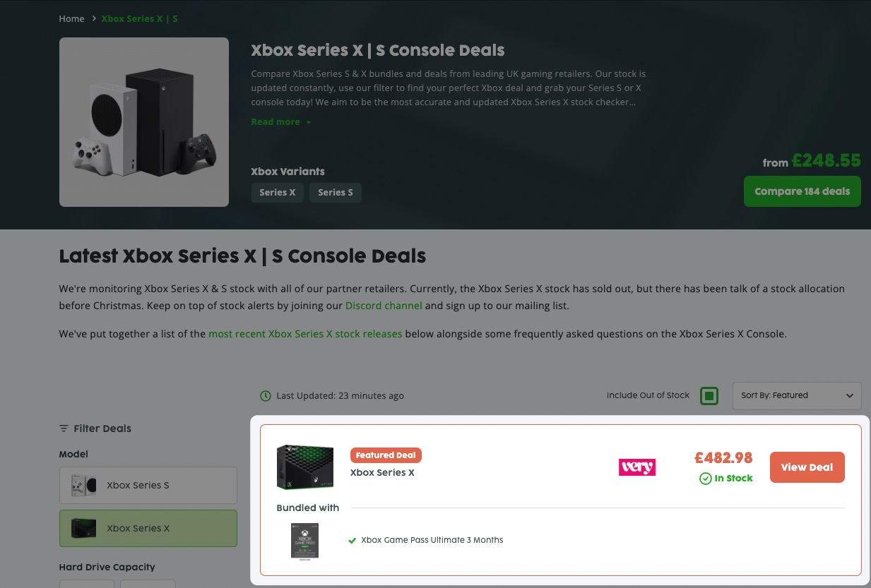Go to Home via the breadcrumb
The width and height of the screenshot is (871, 588).
(x=71, y=19)
